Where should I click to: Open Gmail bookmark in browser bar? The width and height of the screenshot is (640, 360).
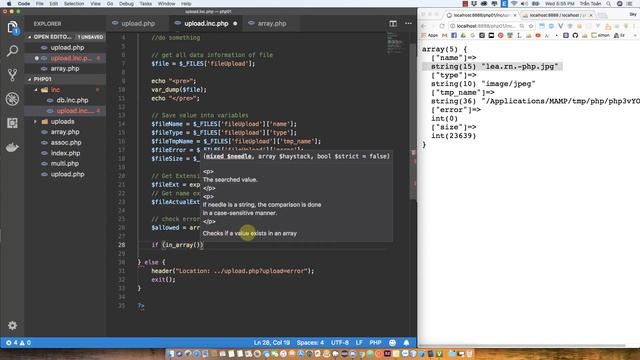tap(444, 36)
